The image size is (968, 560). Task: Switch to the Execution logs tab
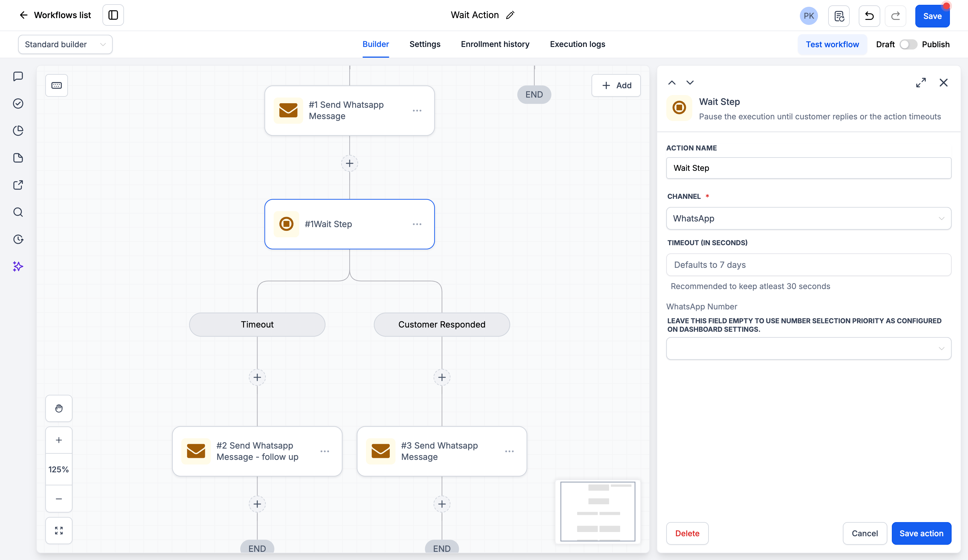[577, 44]
